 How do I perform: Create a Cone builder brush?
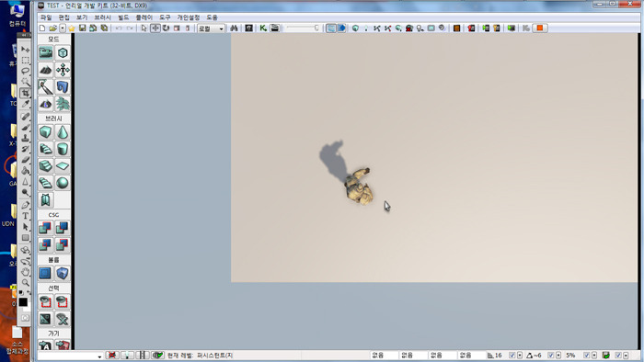tap(63, 132)
